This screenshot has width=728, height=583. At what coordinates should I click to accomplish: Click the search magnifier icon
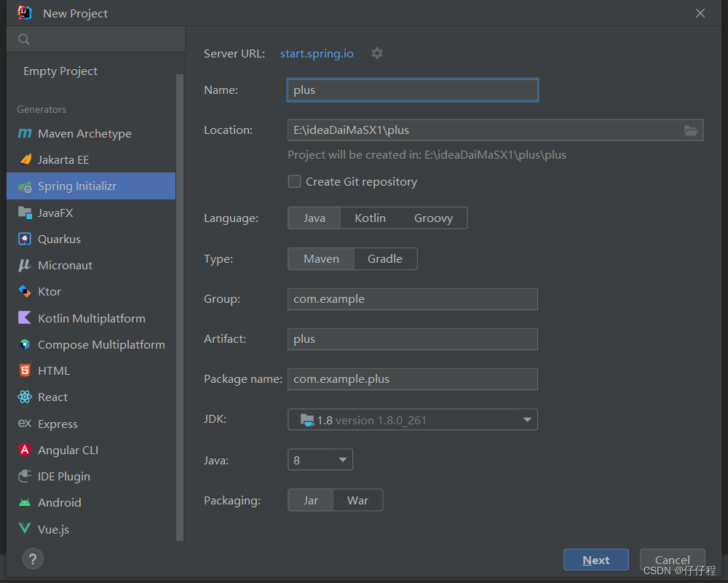[x=24, y=39]
